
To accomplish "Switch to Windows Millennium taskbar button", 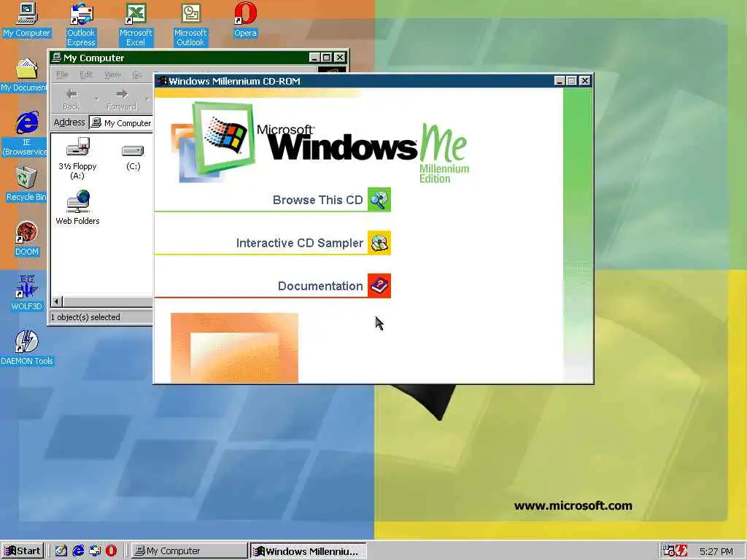I will pyautogui.click(x=309, y=551).
